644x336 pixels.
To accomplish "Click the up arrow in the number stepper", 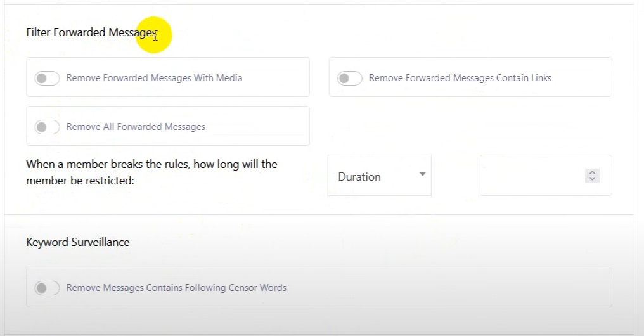I will pos(592,172).
